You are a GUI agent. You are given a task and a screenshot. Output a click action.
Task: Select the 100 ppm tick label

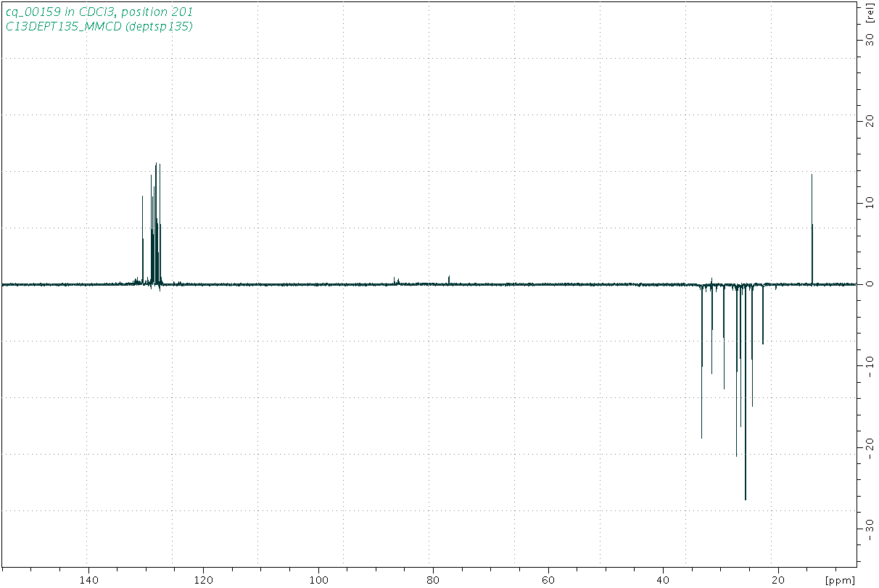click(x=318, y=580)
